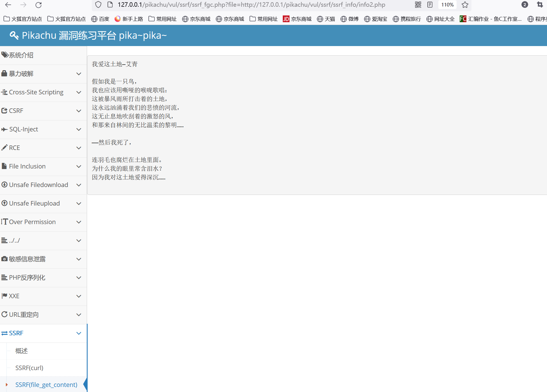
Task: Open the SSRF 概述 submenu item
Action: pos(21,351)
